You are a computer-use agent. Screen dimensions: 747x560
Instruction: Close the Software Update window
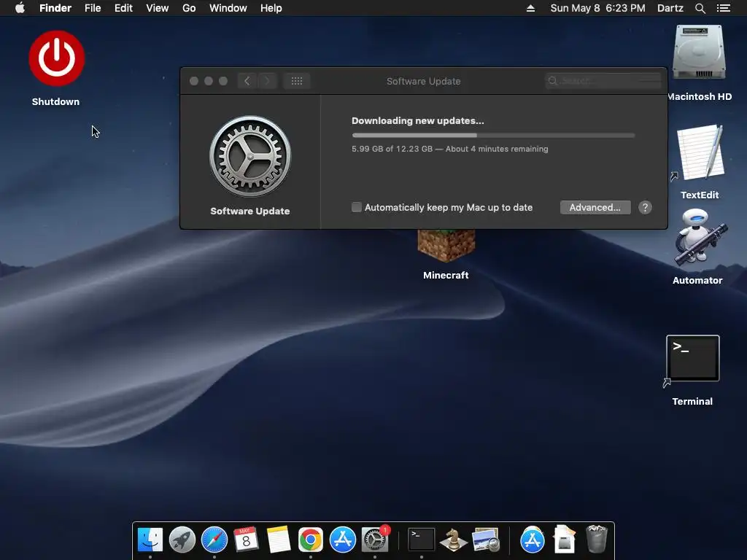[x=194, y=81]
